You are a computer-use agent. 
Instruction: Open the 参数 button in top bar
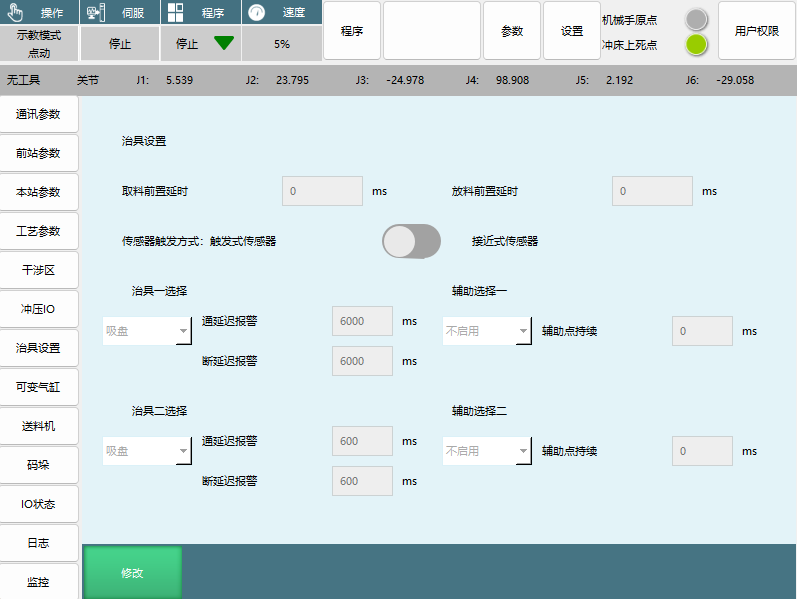click(512, 31)
